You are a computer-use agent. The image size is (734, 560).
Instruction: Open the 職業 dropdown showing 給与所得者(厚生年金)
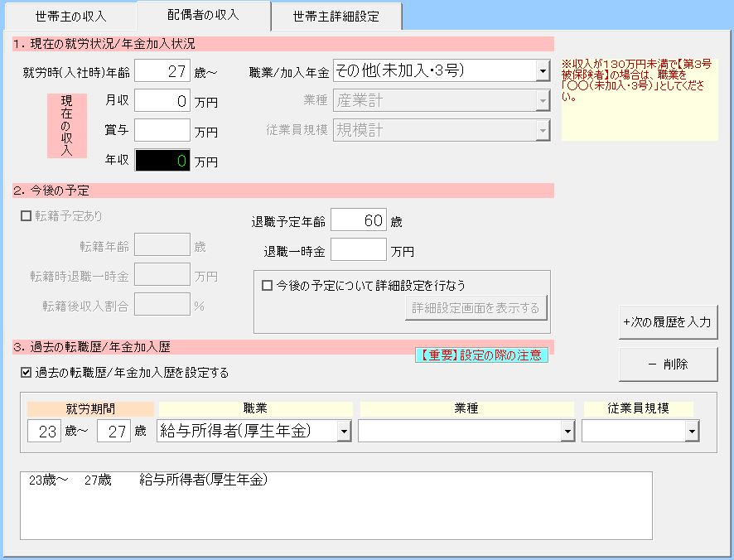344,432
